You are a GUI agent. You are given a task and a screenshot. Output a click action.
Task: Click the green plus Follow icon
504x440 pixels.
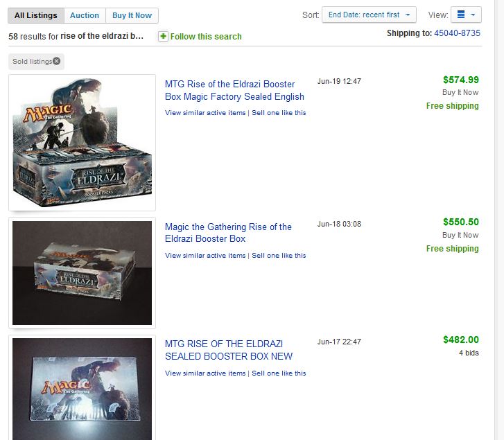pyautogui.click(x=163, y=36)
